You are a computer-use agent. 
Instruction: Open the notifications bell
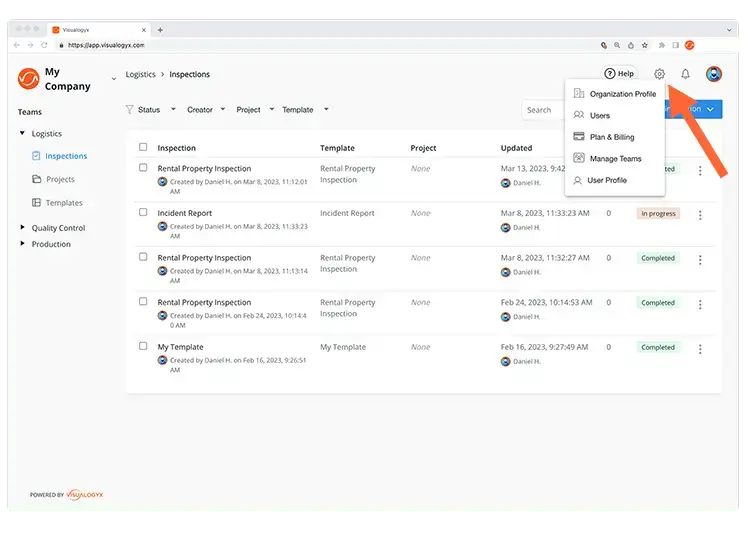(x=685, y=74)
